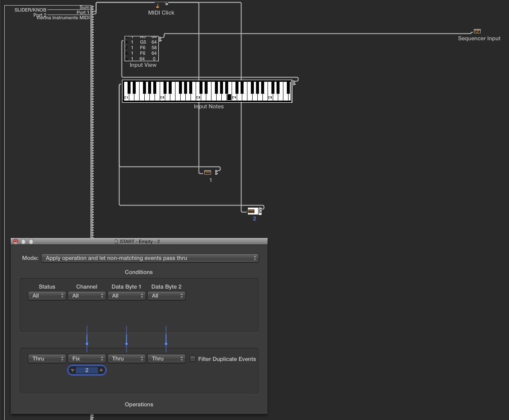
Task: Open the Mode dropdown menu
Action: 150,258
